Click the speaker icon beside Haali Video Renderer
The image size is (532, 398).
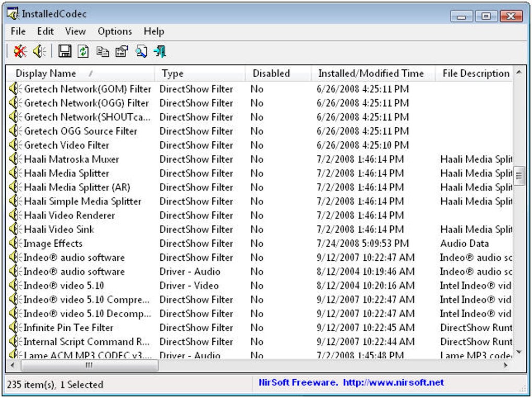coord(15,215)
